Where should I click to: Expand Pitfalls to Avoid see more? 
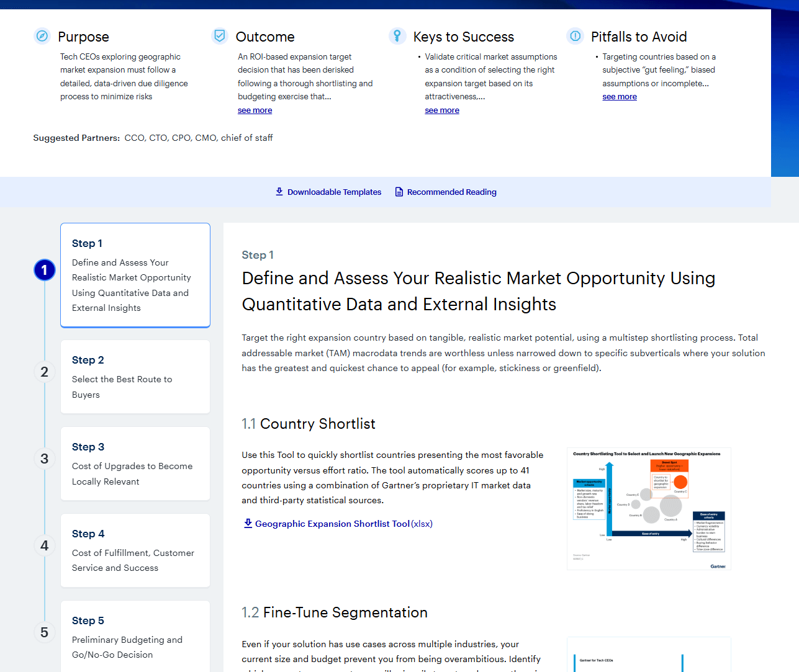(620, 97)
